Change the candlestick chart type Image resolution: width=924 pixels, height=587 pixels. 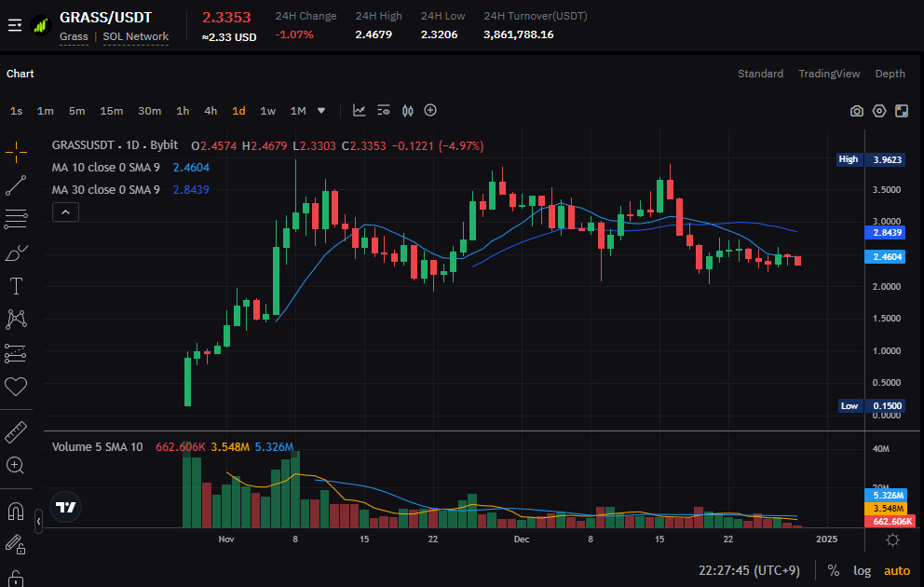pos(407,110)
